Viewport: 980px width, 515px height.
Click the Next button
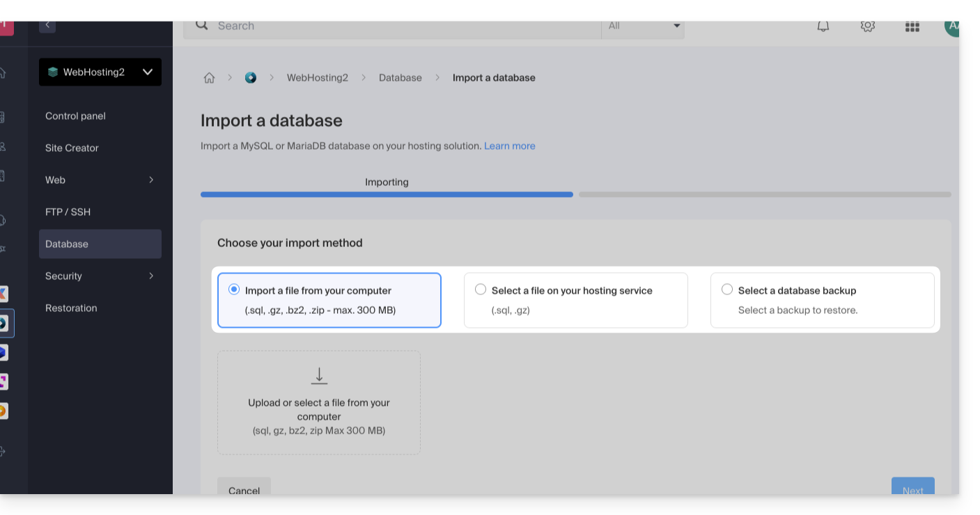(x=912, y=487)
